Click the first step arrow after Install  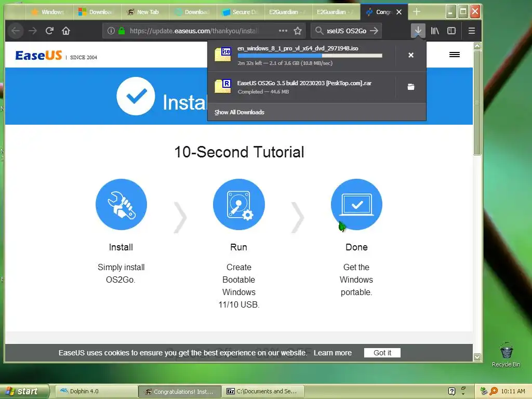180,217
